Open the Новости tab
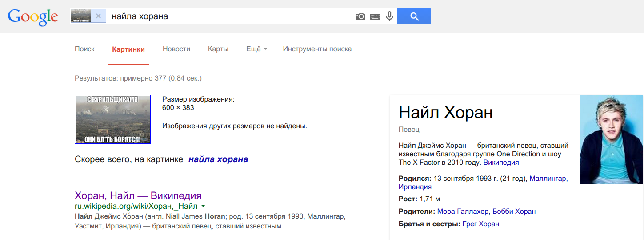644x240 pixels. click(x=176, y=49)
